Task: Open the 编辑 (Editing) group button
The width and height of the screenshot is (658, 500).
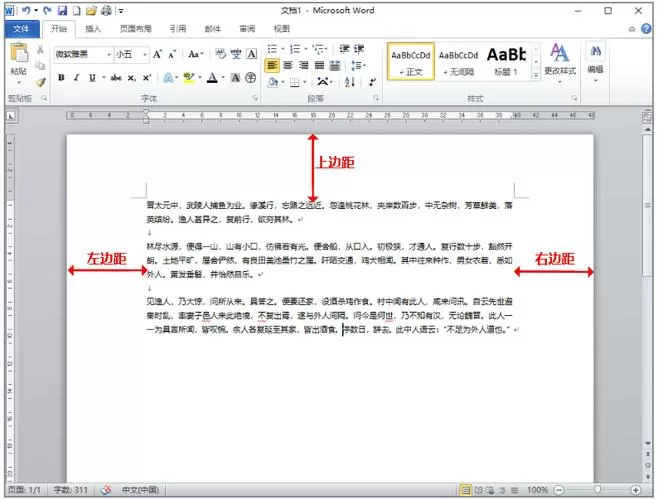Action: coord(595,63)
